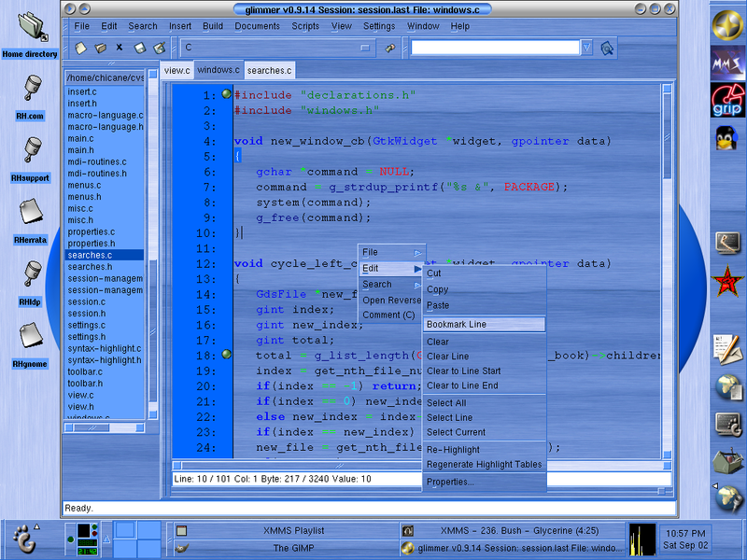The image size is (747, 560).
Task: Select syntax-highlight.c in the file list
Action: click(x=105, y=348)
